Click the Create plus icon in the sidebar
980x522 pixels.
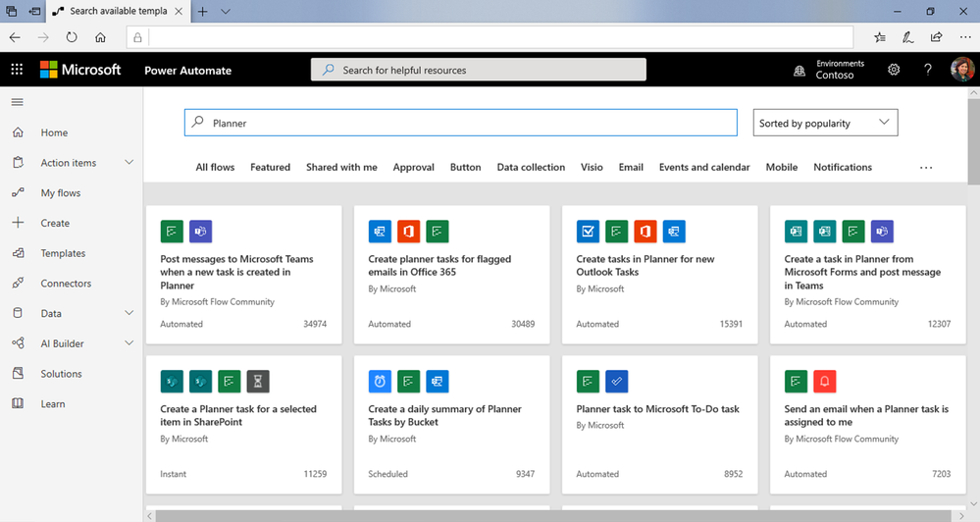pos(18,223)
